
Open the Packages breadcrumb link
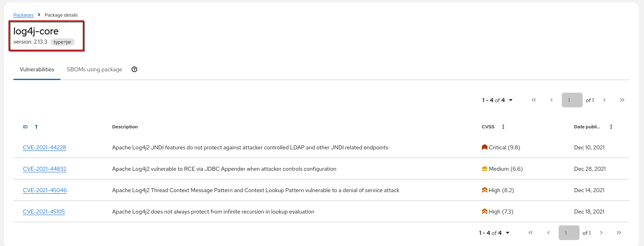pyautogui.click(x=23, y=15)
